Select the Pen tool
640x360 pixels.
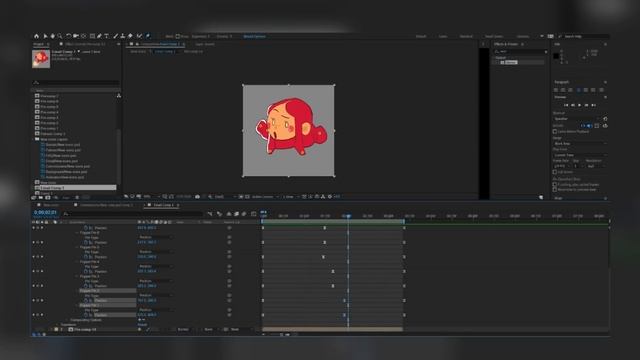pyautogui.click(x=99, y=36)
